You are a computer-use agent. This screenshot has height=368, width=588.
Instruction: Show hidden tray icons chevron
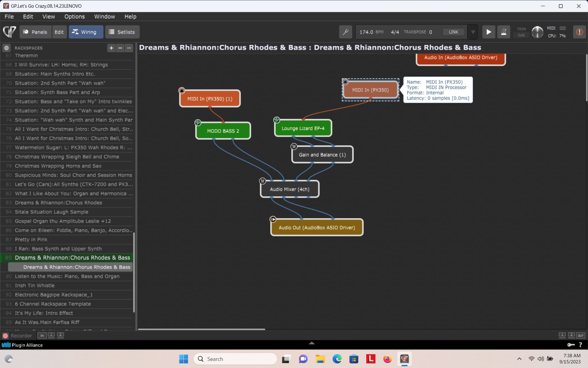click(x=519, y=359)
